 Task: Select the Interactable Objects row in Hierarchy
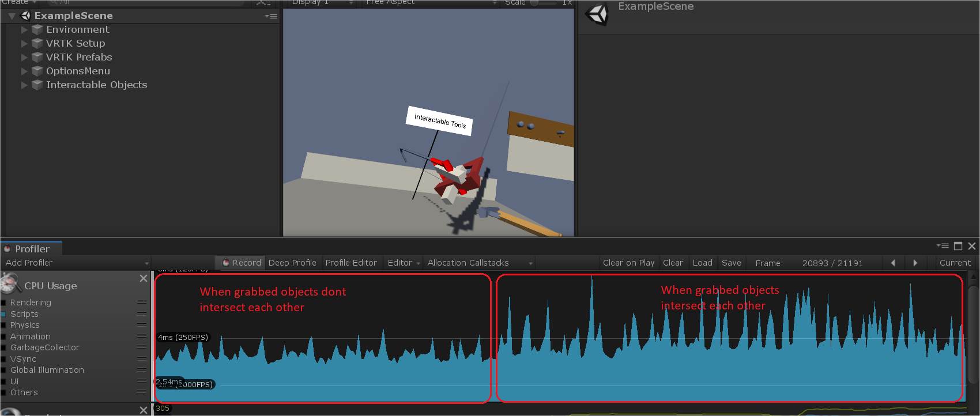(x=140, y=85)
